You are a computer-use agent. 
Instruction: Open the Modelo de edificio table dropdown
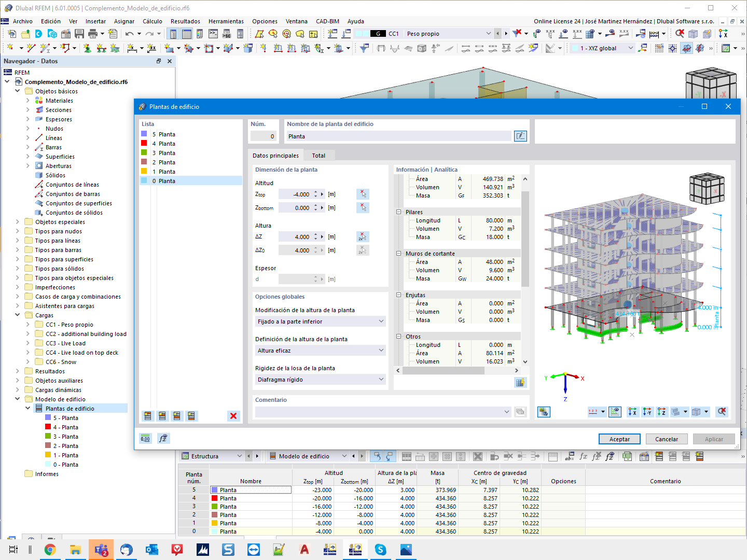344,456
